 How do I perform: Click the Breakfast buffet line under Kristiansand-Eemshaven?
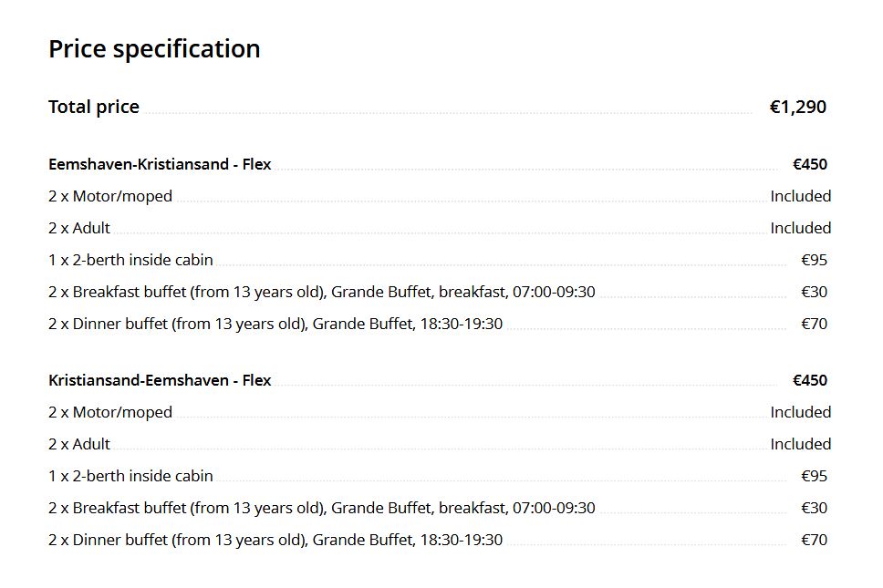pos(321,509)
